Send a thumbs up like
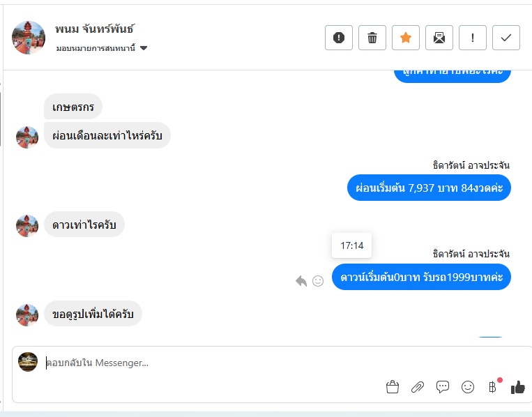 518,387
